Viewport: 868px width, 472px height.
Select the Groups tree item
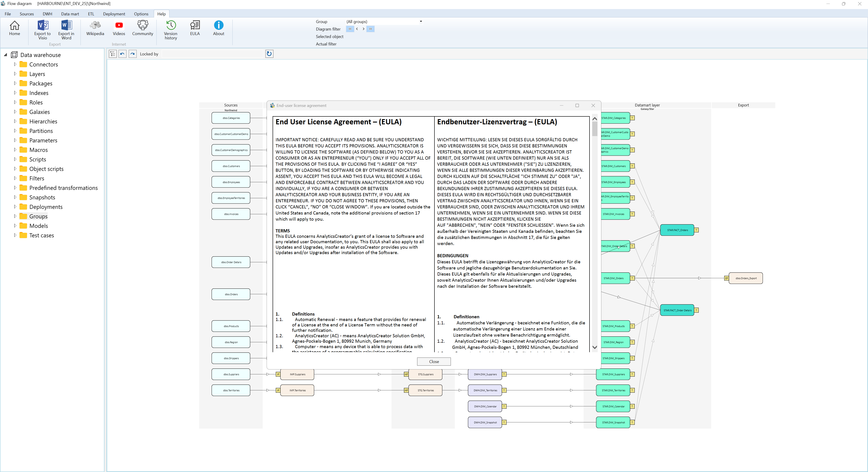[x=38, y=216]
